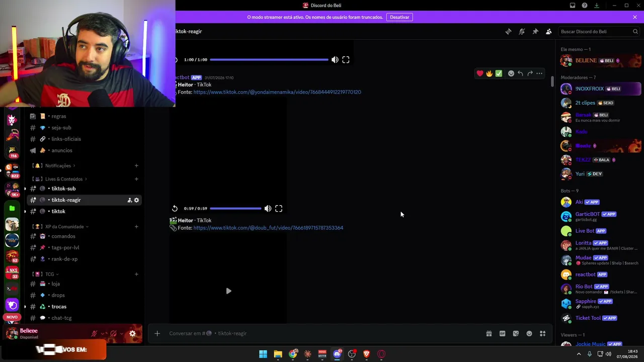Toggle microphone mute in user panel

point(94,333)
